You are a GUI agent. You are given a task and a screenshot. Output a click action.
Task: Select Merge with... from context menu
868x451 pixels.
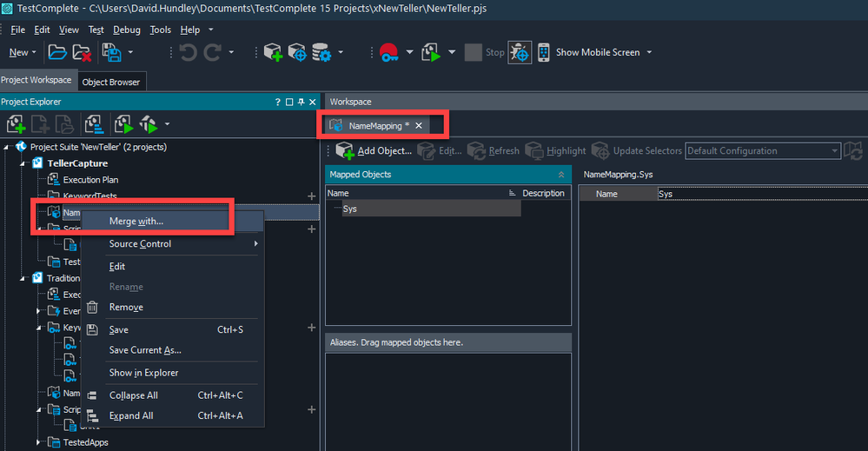coord(136,222)
